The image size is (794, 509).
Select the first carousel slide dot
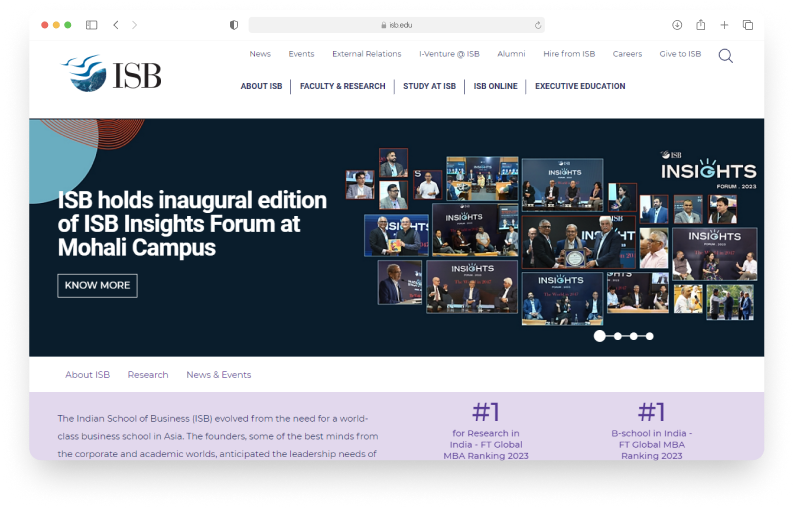coord(600,336)
